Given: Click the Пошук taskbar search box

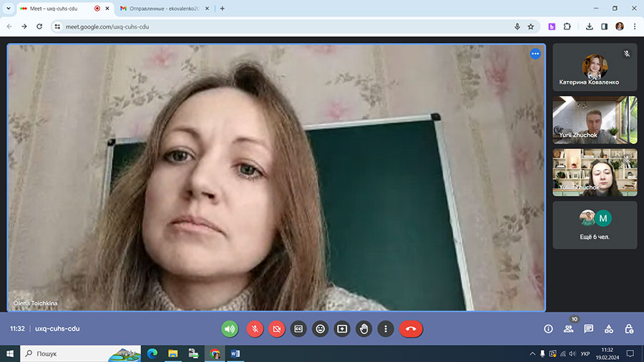Looking at the screenshot, I should [80, 353].
